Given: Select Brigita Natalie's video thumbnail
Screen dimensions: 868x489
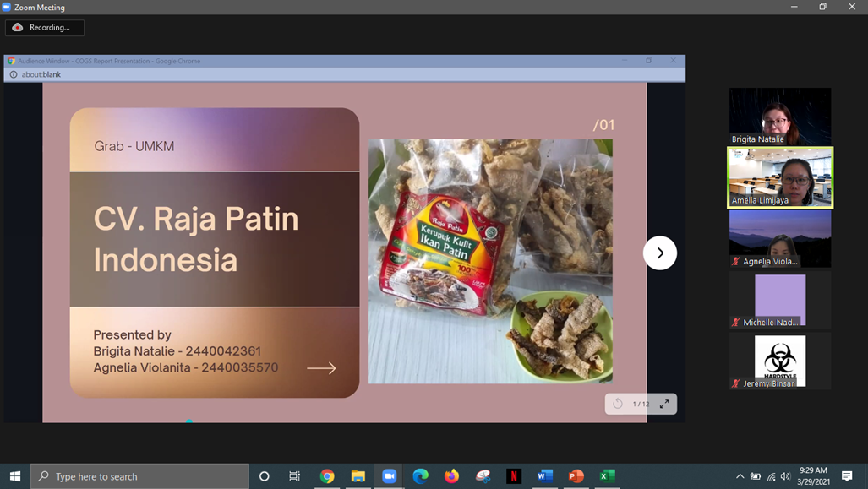Looking at the screenshot, I should coord(779,116).
